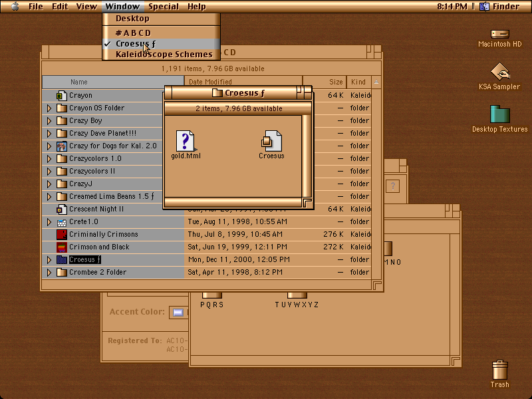
Task: Click the Creamed Lima Beans folder icon
Action: pos(61,196)
